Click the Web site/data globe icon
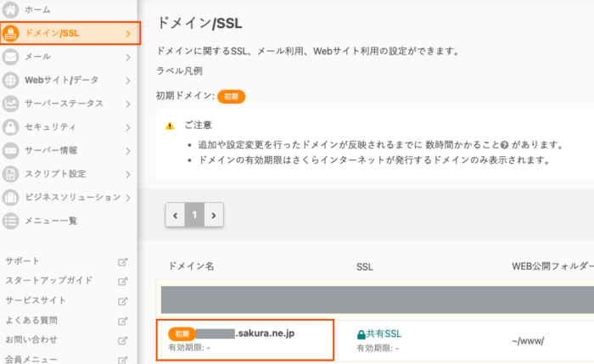Image resolution: width=594 pixels, height=364 pixels. 11,81
